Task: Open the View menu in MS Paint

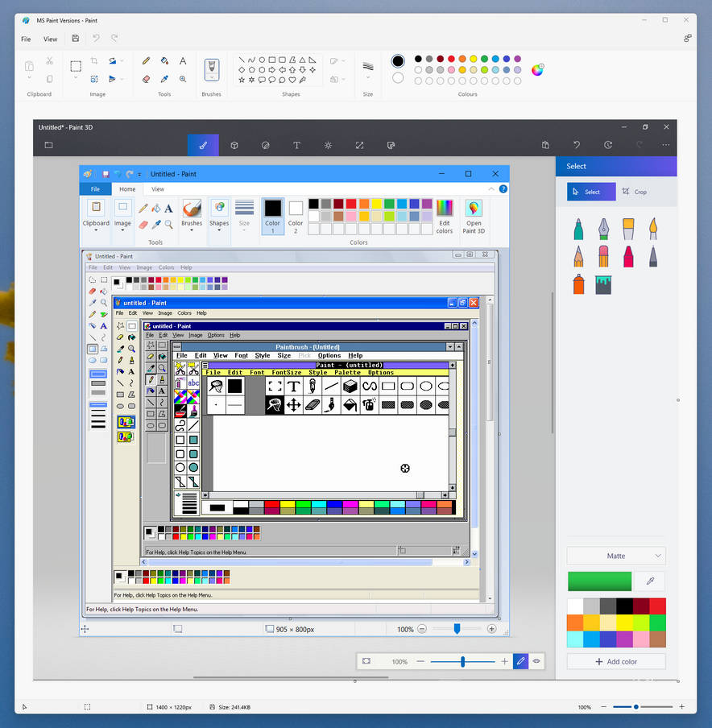Action: (50, 39)
